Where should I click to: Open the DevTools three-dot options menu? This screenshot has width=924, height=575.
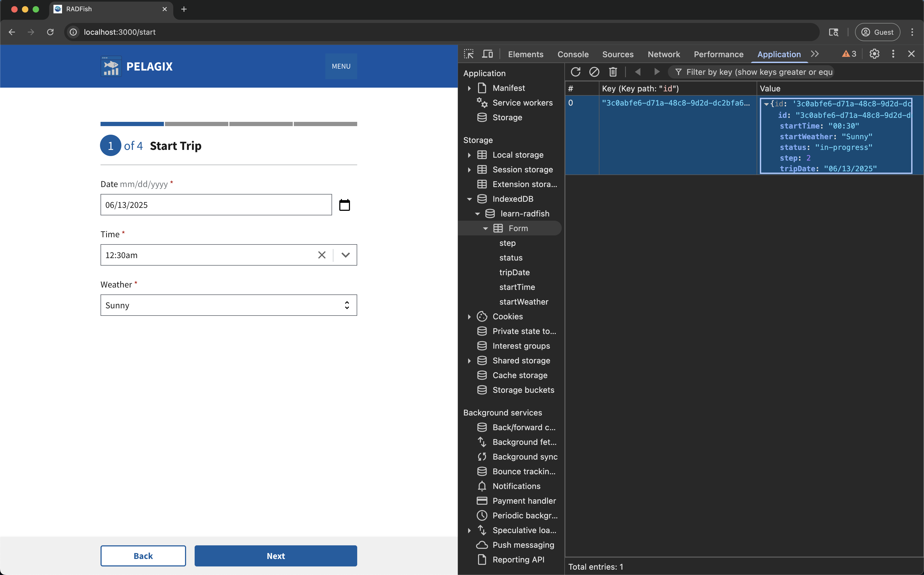point(893,54)
